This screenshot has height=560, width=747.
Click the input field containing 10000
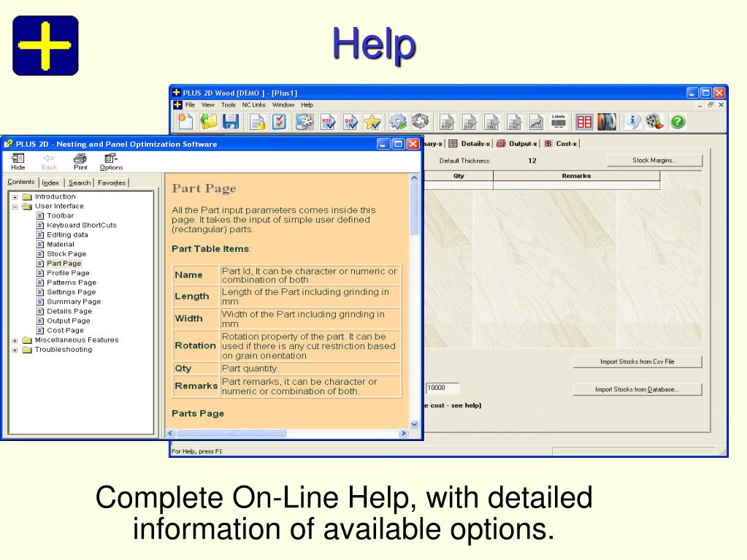pyautogui.click(x=442, y=388)
